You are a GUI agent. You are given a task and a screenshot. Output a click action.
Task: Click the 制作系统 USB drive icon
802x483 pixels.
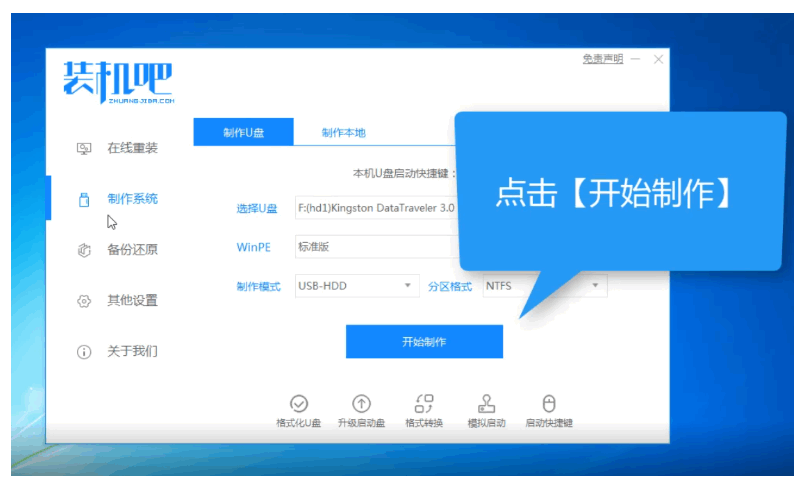point(84,199)
